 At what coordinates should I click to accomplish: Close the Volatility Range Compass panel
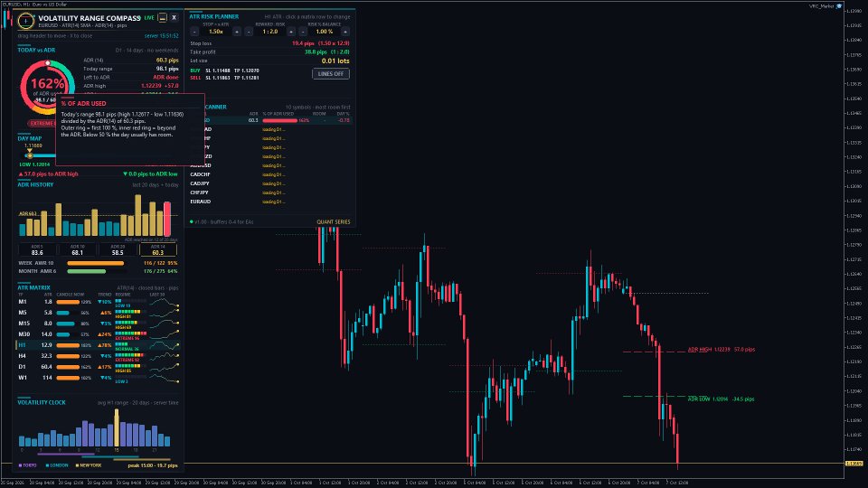pyautogui.click(x=174, y=18)
